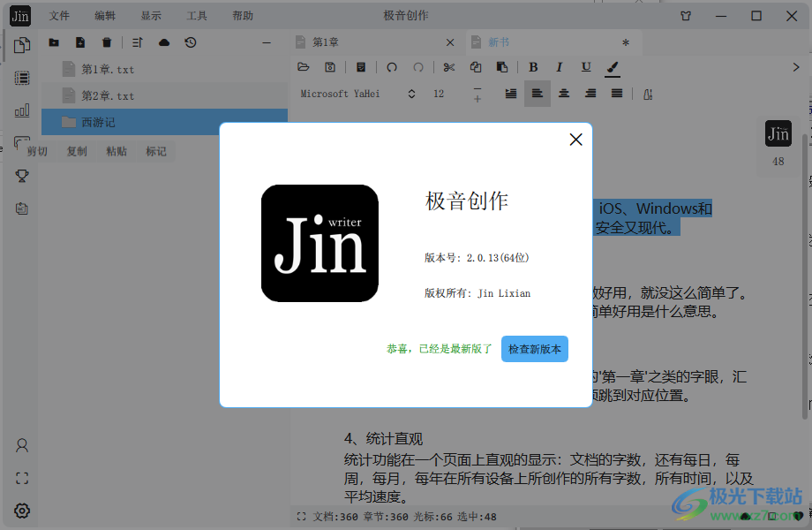
Task: Open the statistics bar chart sidebar icon
Action: 22,110
